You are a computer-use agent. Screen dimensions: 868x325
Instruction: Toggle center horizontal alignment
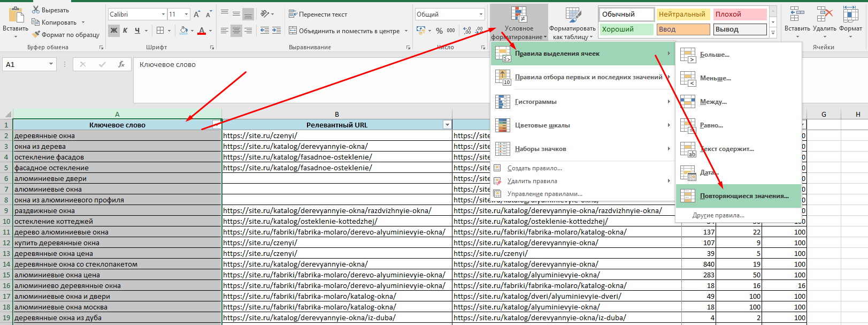pyautogui.click(x=236, y=31)
